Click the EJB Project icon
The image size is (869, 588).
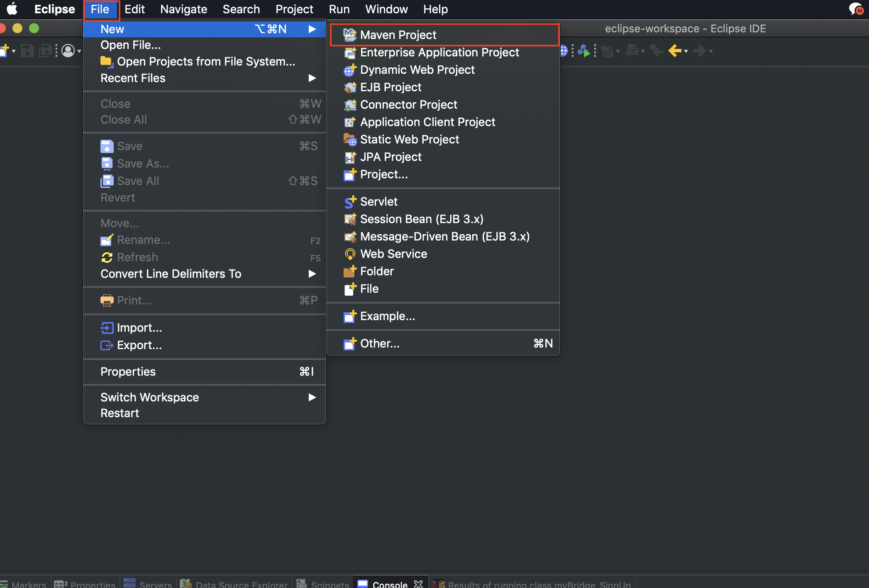350,87
